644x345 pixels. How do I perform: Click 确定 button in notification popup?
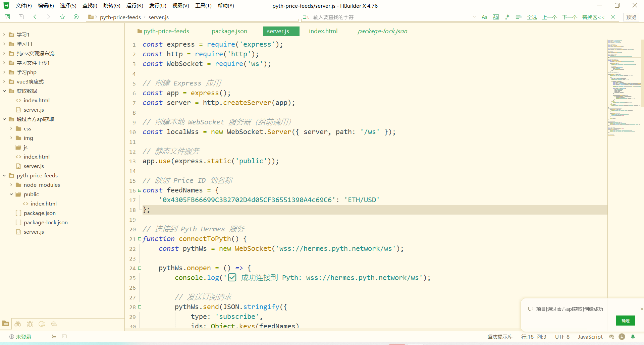point(625,321)
